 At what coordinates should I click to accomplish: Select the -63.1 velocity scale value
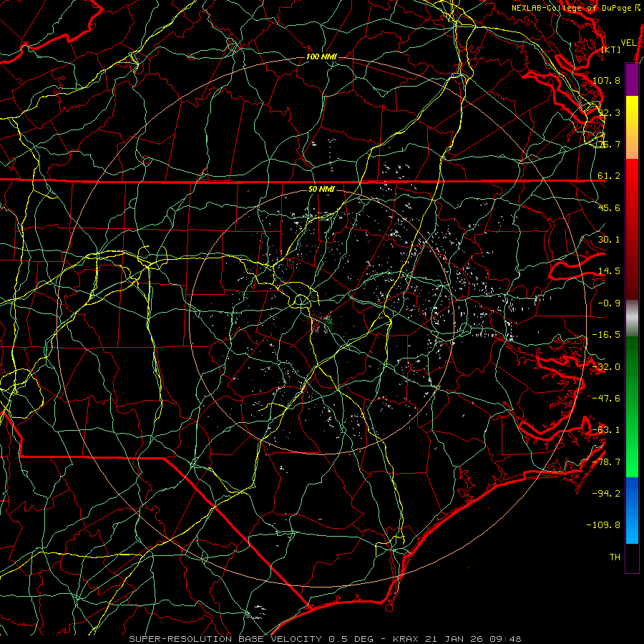[606, 430]
